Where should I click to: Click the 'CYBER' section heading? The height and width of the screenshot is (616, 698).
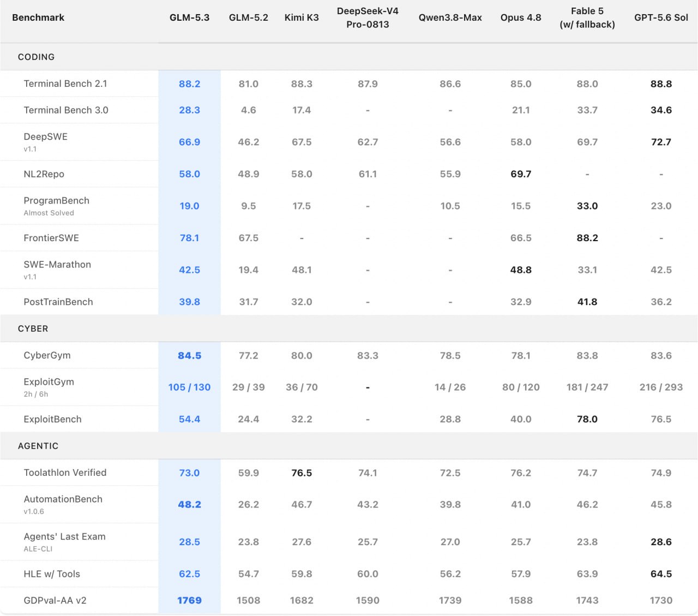point(33,328)
